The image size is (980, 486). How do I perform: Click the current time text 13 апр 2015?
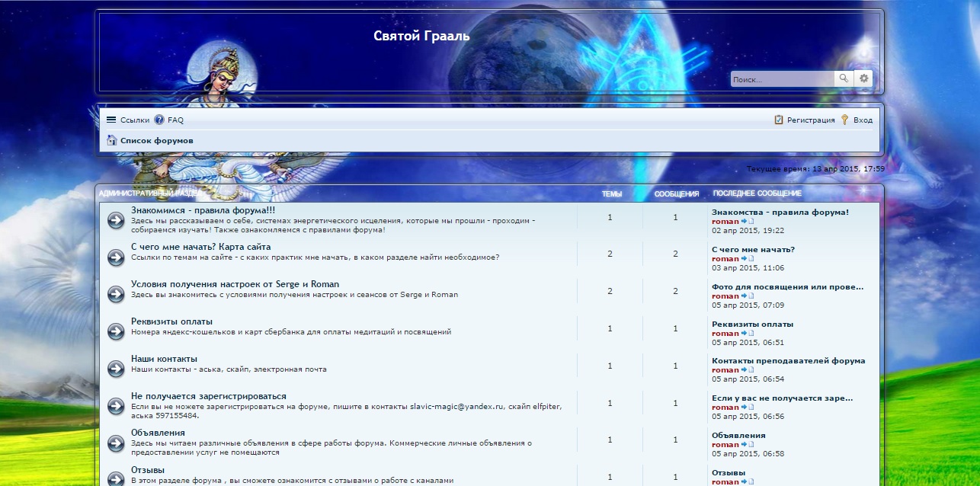click(815, 168)
